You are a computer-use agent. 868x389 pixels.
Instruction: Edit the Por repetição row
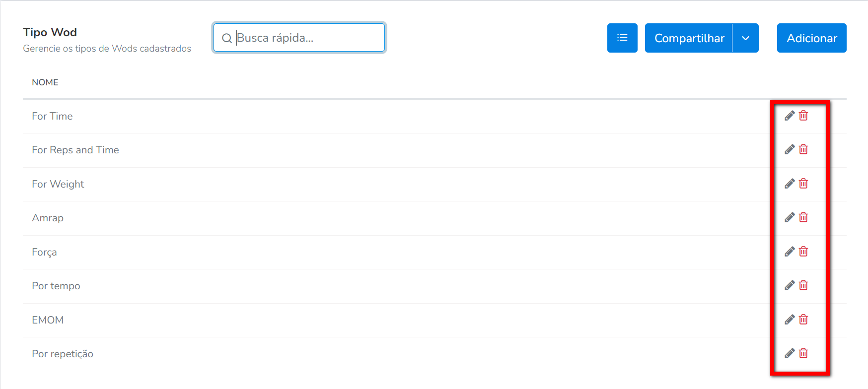click(x=790, y=353)
